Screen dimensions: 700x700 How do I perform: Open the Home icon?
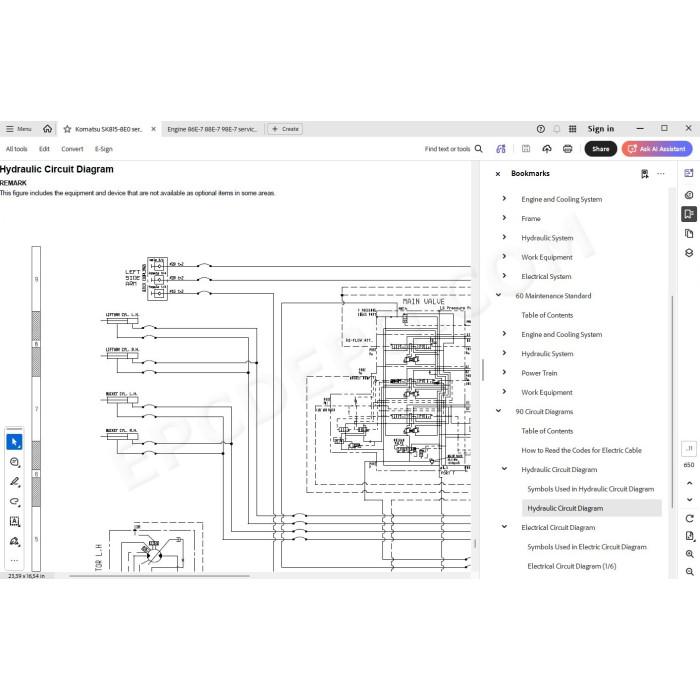coord(47,129)
